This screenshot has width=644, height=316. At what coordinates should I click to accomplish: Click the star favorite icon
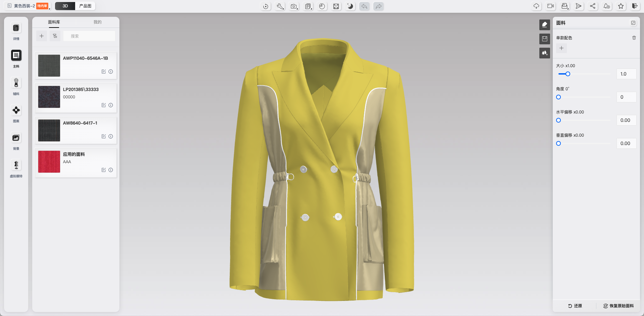[621, 6]
